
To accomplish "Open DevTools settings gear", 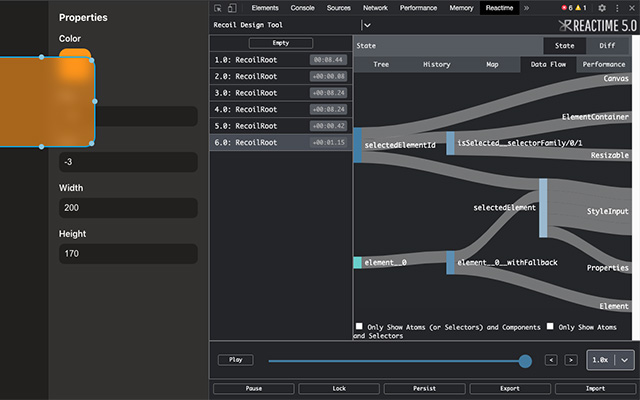I will [x=602, y=8].
